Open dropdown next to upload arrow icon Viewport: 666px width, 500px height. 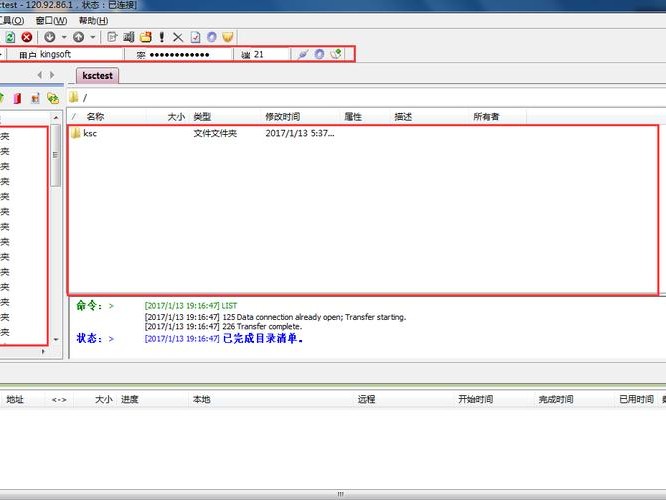pos(93,37)
